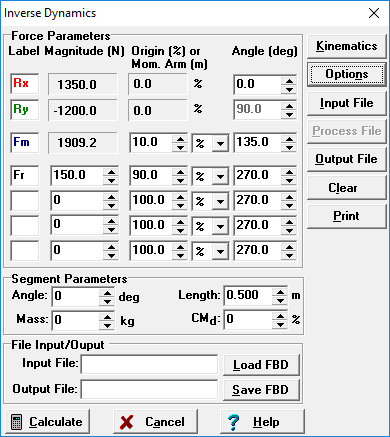The width and height of the screenshot is (390, 437).
Task: Open the Kinematics dialog
Action: pyautogui.click(x=347, y=46)
